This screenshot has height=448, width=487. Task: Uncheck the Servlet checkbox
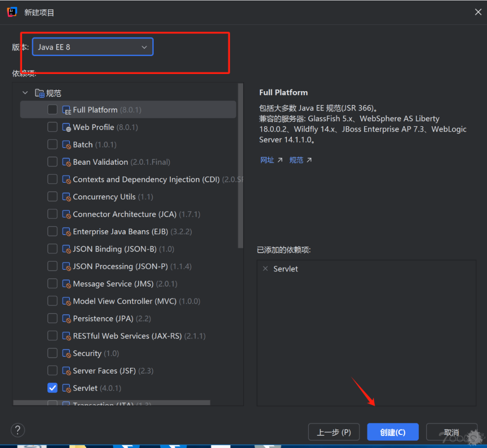52,388
